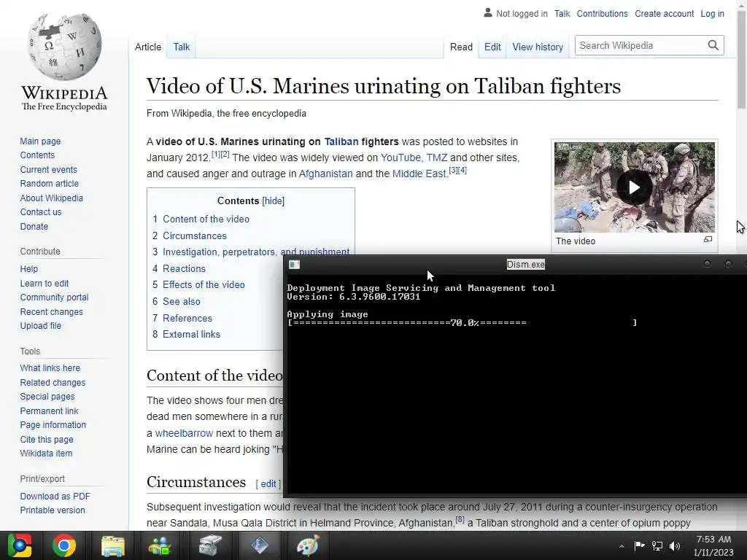Open Current events link
Viewport: 747px width, 560px height.
48,169
